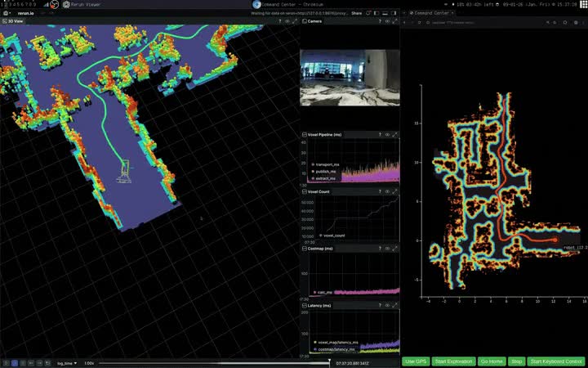Select the Costmap (ms) panel title
The image size is (588, 368).
pyautogui.click(x=317, y=249)
